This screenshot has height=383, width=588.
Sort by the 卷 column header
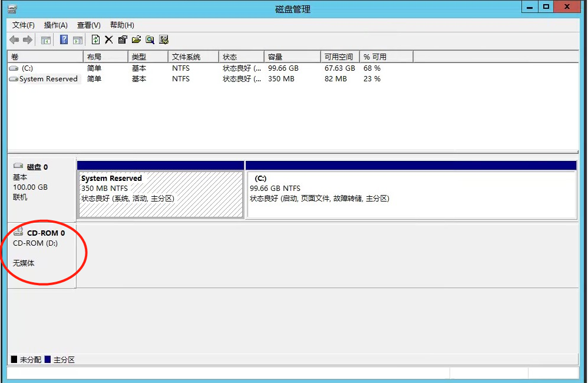[x=45, y=57]
